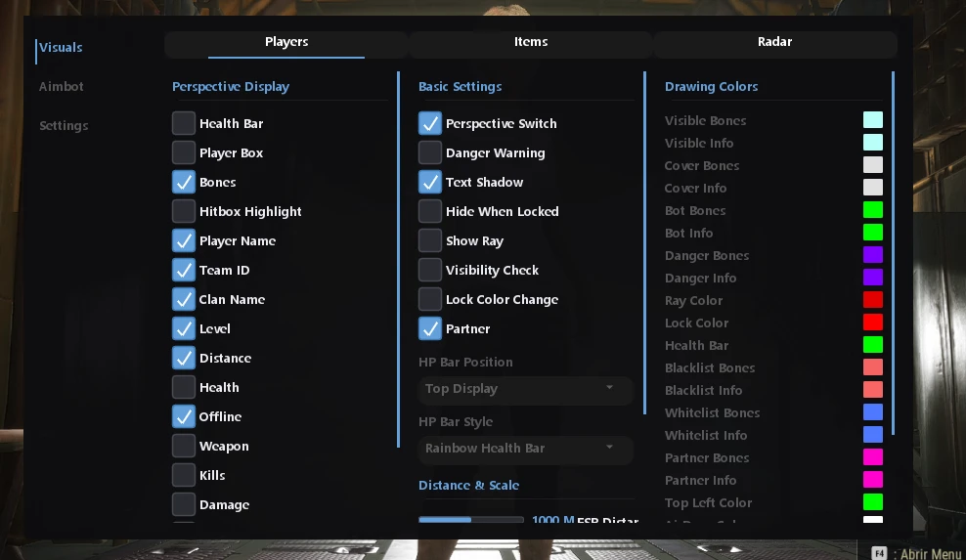Image resolution: width=966 pixels, height=560 pixels.
Task: Click the Drawing Colors panel scrollbar
Action: (x=893, y=253)
